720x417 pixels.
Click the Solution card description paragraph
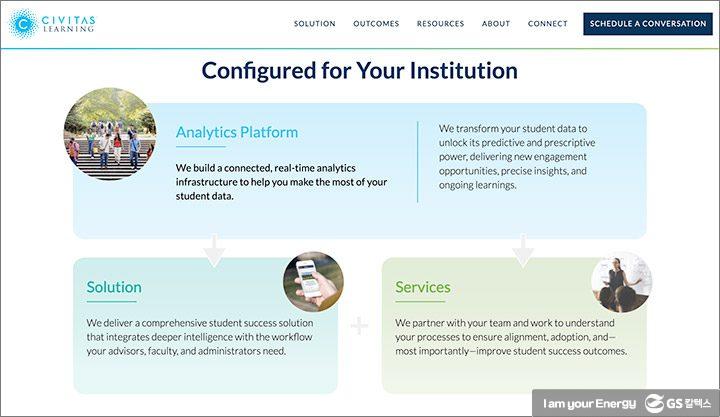pos(200,337)
